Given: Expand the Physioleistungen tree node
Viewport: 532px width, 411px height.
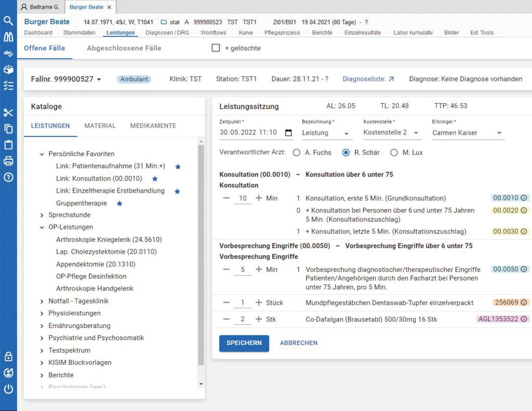Looking at the screenshot, I should tap(42, 313).
